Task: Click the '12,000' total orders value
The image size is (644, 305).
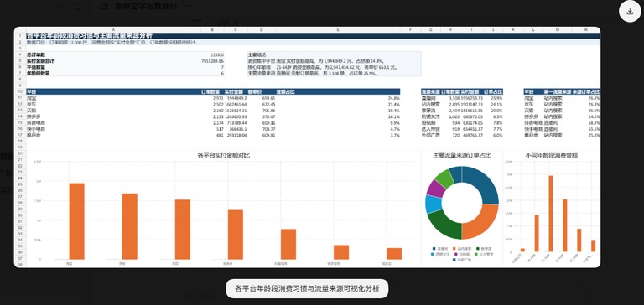Action: [217, 54]
